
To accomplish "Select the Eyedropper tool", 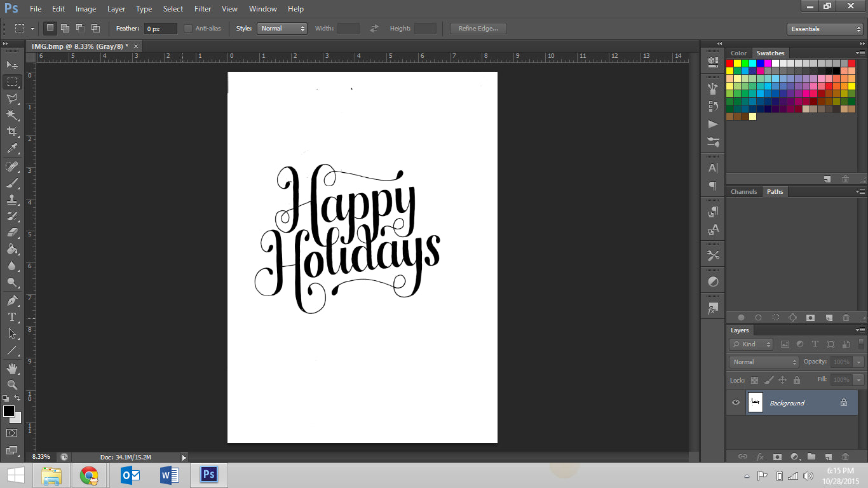I will coord(12,149).
